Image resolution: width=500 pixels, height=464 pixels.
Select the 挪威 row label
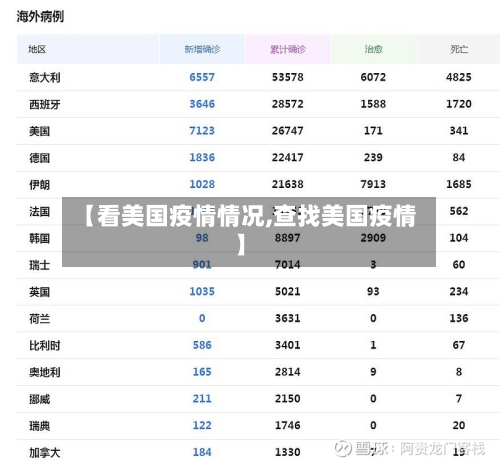39,399
